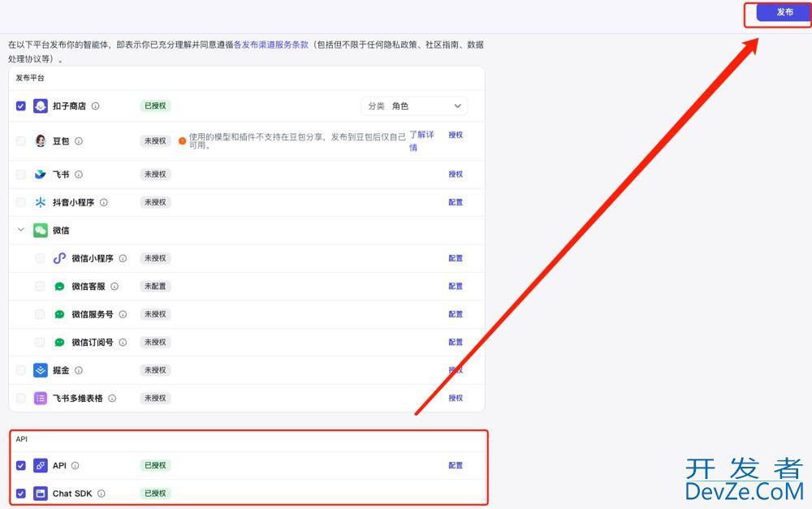Viewport: 812px width, 509px height.
Task: Tick the 微信客服 checkbox
Action: click(40, 287)
